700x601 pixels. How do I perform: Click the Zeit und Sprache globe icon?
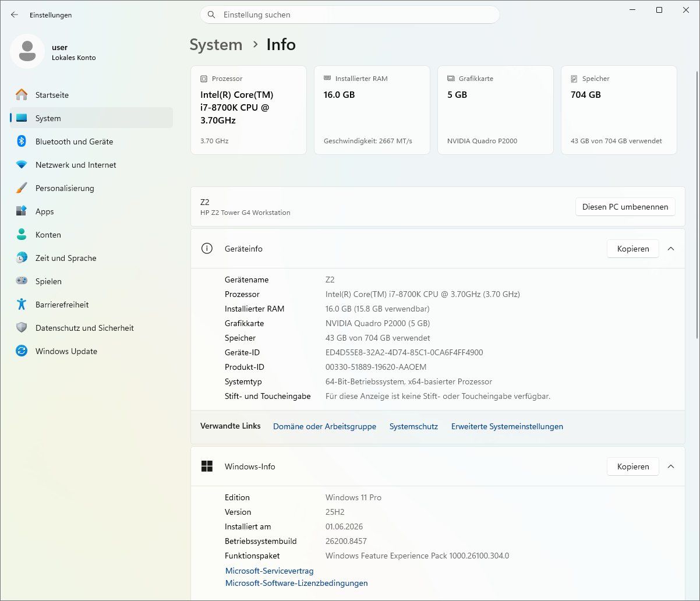pos(22,258)
